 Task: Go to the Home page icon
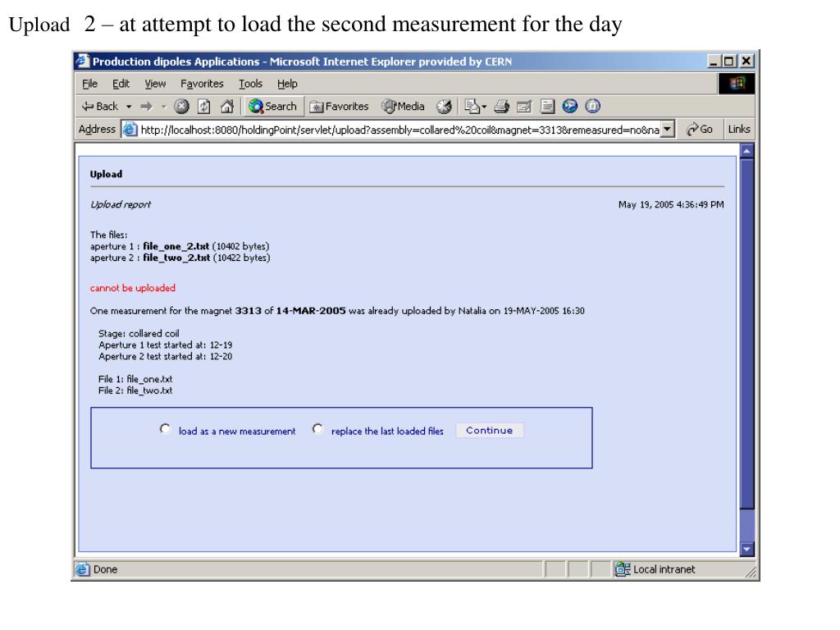tap(226, 107)
